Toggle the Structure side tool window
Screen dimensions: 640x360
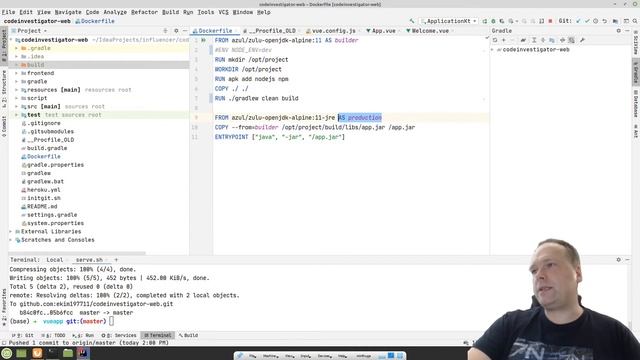(4, 89)
